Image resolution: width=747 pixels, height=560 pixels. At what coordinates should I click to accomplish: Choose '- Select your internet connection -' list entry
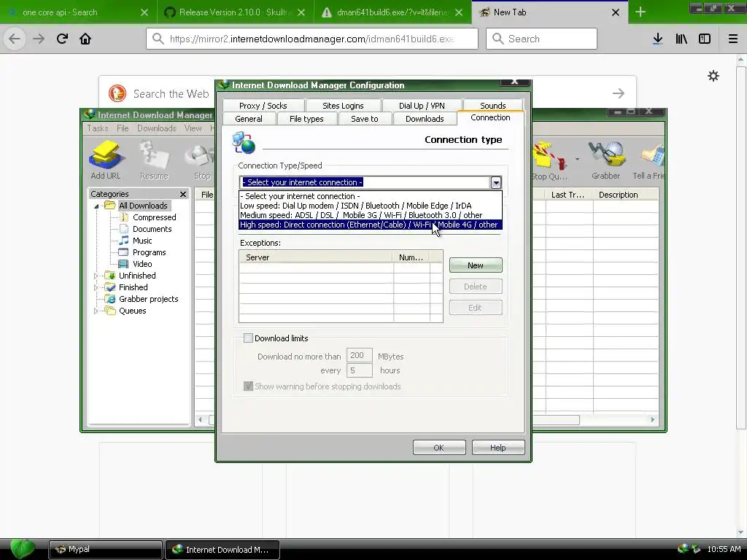click(370, 196)
